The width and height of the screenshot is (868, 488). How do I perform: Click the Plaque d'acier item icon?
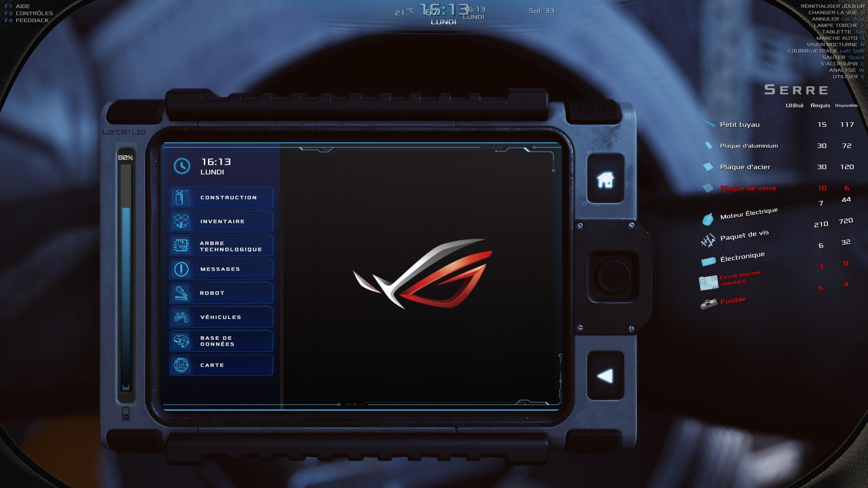click(708, 167)
